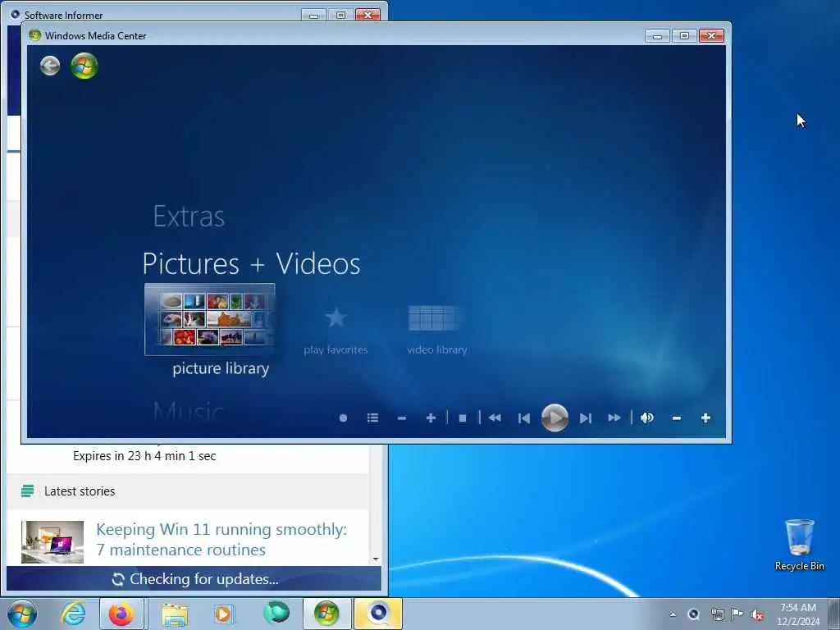Screen dimensions: 840x630
Task: Click the fast forward button
Action: [x=614, y=418]
